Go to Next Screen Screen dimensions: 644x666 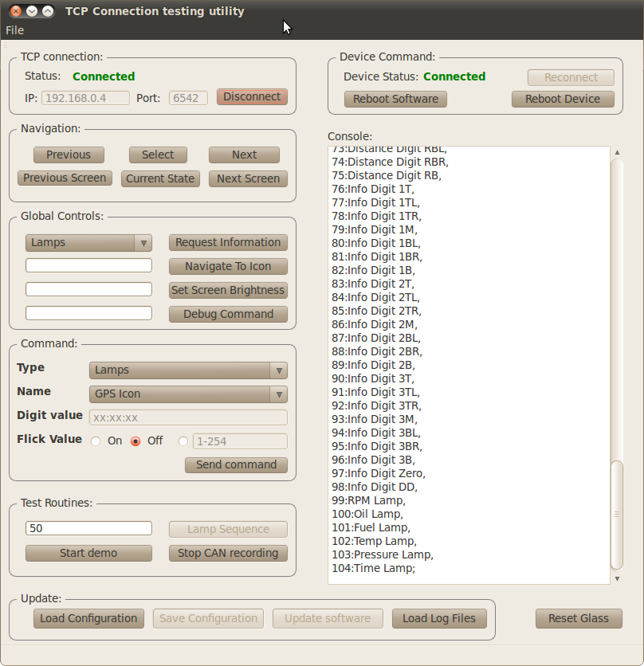[248, 178]
